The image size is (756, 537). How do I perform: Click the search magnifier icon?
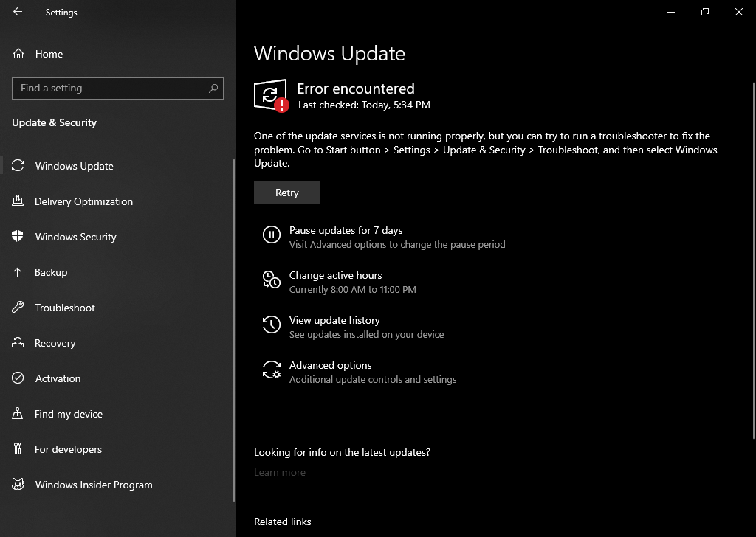213,88
